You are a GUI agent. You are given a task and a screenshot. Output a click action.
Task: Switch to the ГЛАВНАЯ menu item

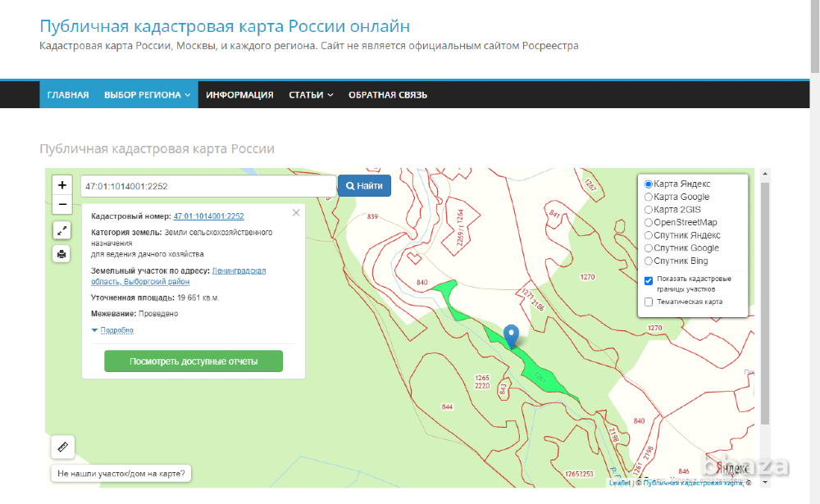click(67, 94)
